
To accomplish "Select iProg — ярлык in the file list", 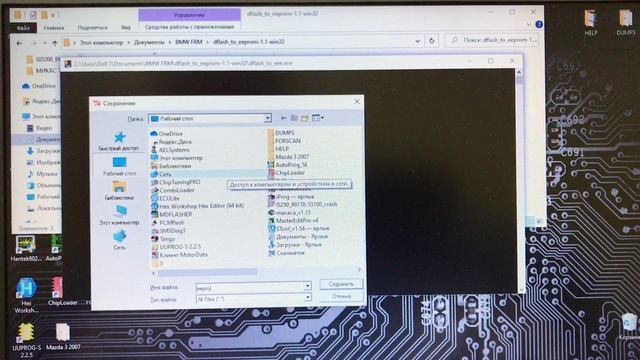I will pyautogui.click(x=291, y=197).
